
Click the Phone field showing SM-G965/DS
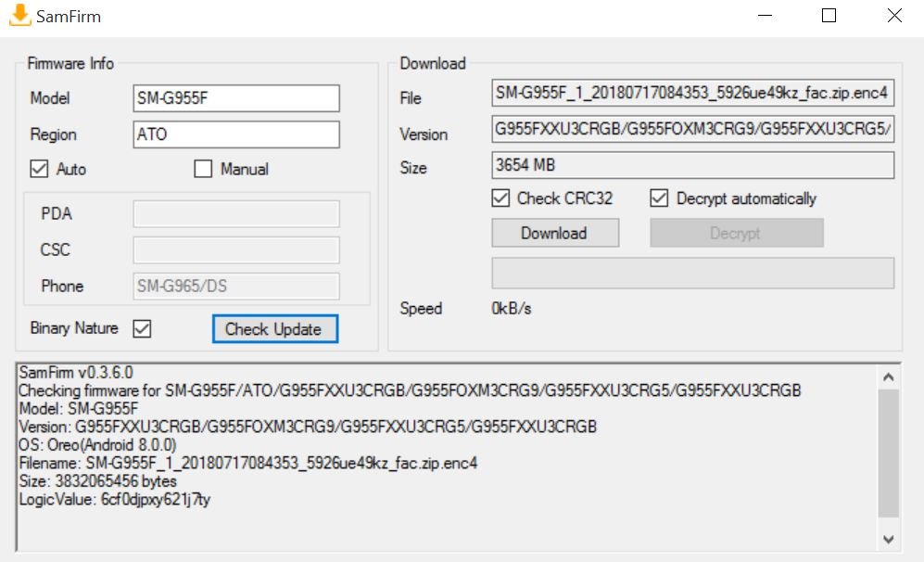point(236,286)
